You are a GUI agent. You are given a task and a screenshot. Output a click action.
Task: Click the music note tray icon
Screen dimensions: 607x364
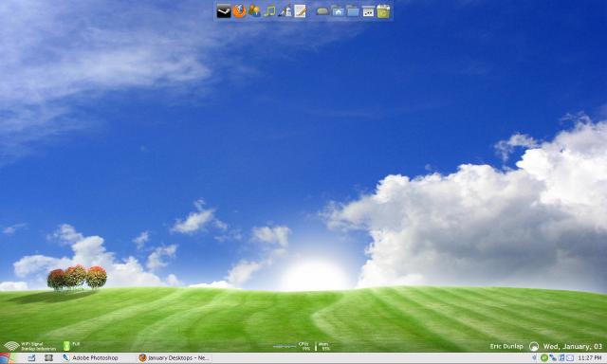click(561, 358)
